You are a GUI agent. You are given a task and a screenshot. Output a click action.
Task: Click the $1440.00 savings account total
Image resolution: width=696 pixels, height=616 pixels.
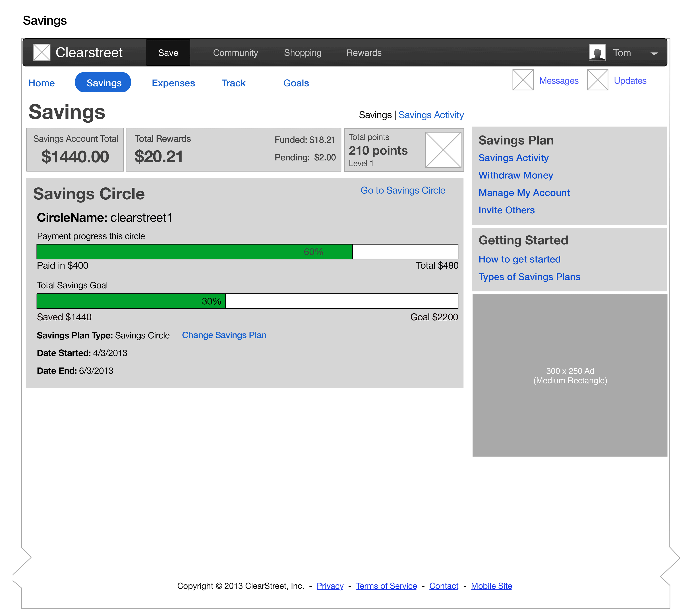[x=75, y=156]
